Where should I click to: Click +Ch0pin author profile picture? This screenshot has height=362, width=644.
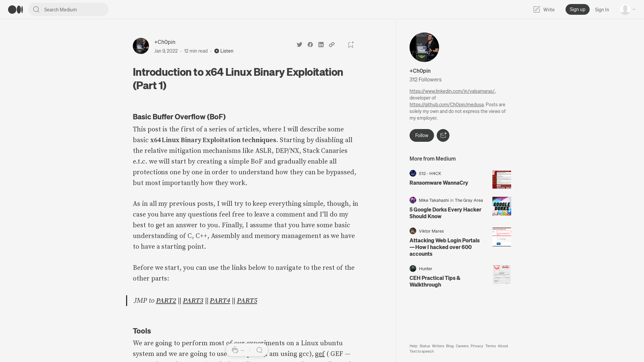point(141,46)
